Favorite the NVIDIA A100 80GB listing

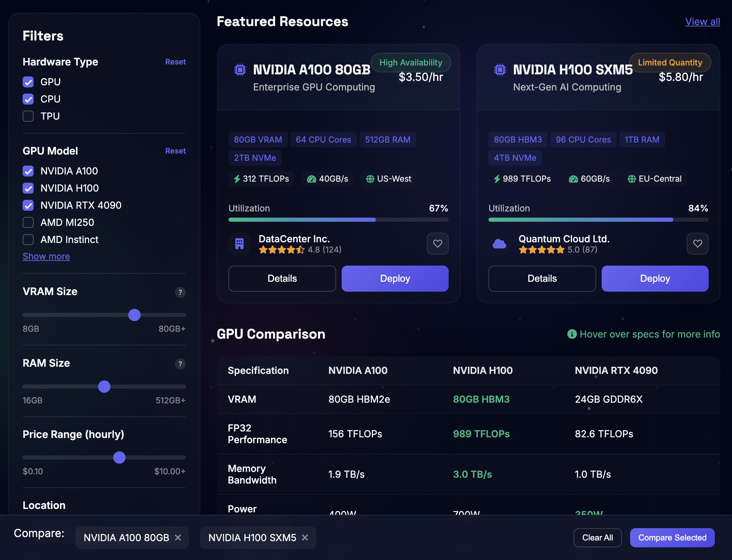click(437, 244)
